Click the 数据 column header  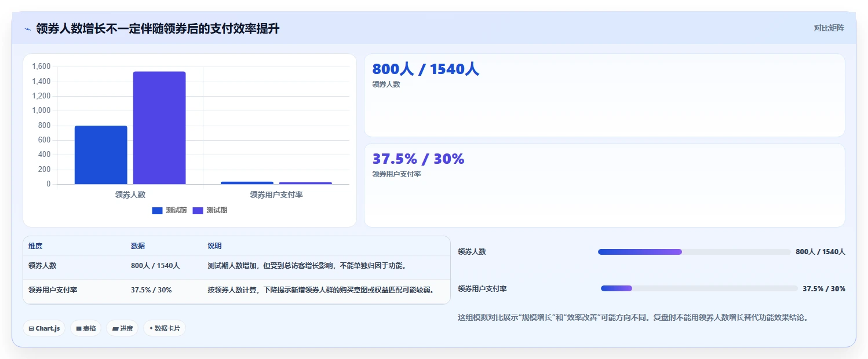pyautogui.click(x=138, y=246)
